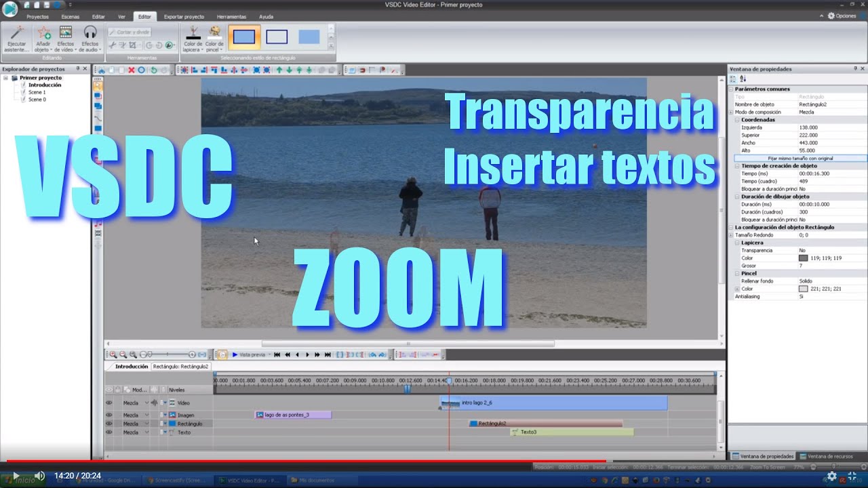
Task: Click the zoom in magnifier on timeline
Action: click(x=113, y=354)
